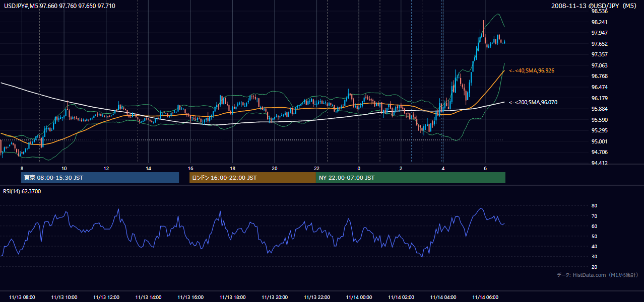
Task: Click the 94.412 price axis label
Action: [x=599, y=163]
